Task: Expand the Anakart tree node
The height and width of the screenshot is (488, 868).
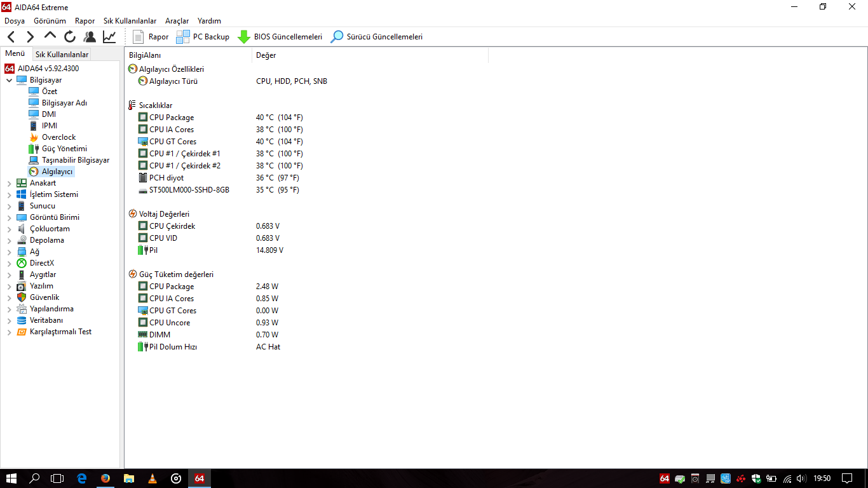Action: click(x=9, y=183)
